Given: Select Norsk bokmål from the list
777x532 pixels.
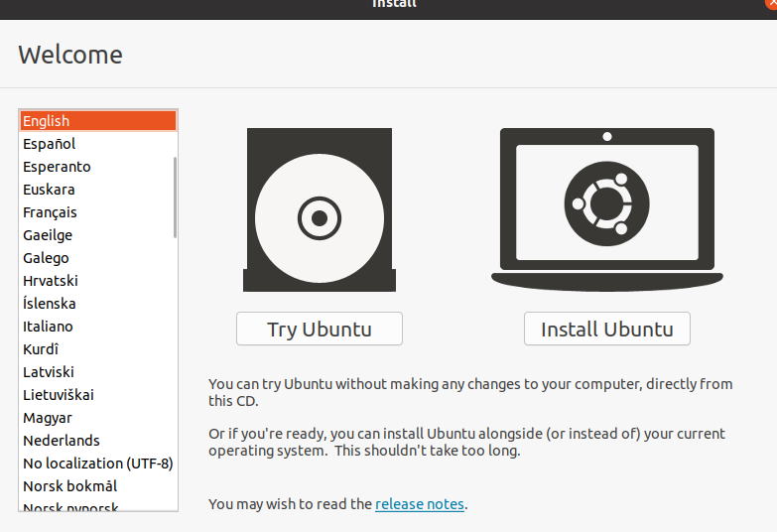Looking at the screenshot, I should [69, 486].
